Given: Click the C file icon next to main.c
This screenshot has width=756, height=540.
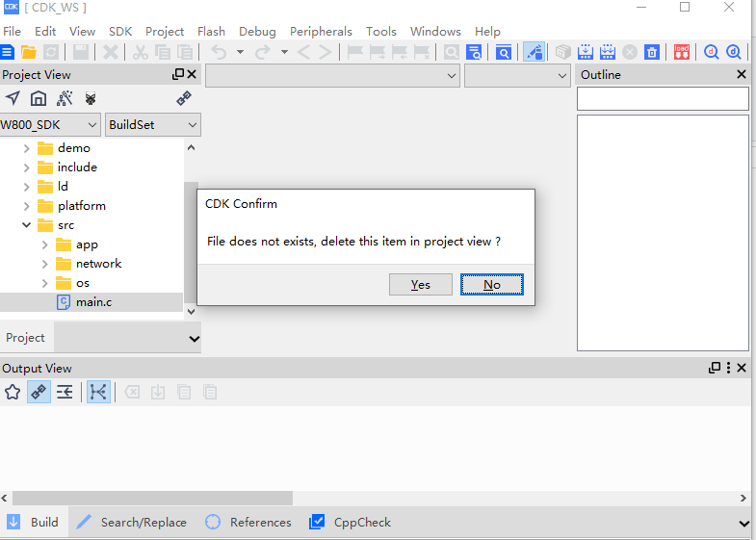Looking at the screenshot, I should tap(64, 302).
